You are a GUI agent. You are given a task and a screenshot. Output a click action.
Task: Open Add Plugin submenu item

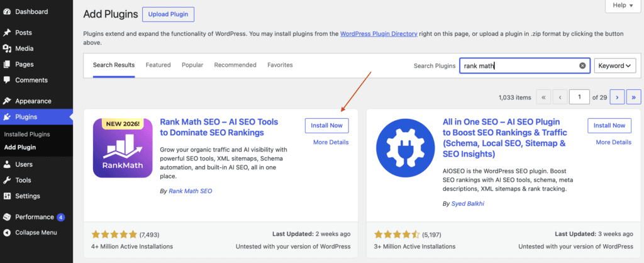(20, 147)
